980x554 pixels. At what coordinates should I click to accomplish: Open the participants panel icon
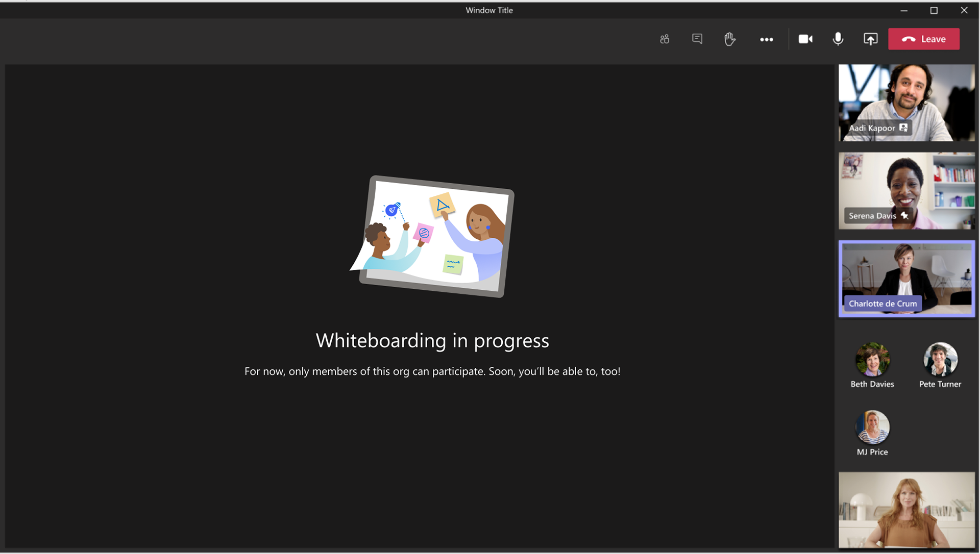pos(664,39)
